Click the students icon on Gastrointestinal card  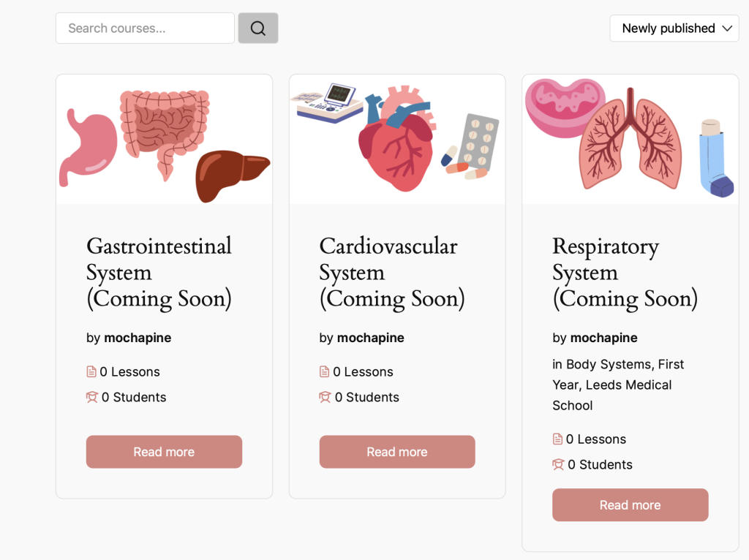[x=92, y=397]
